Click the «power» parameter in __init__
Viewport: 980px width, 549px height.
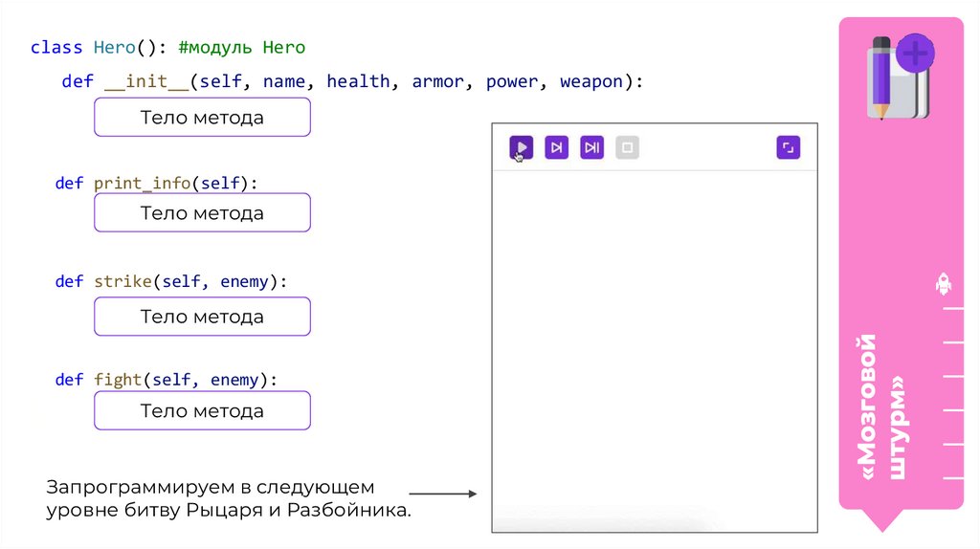tap(512, 82)
